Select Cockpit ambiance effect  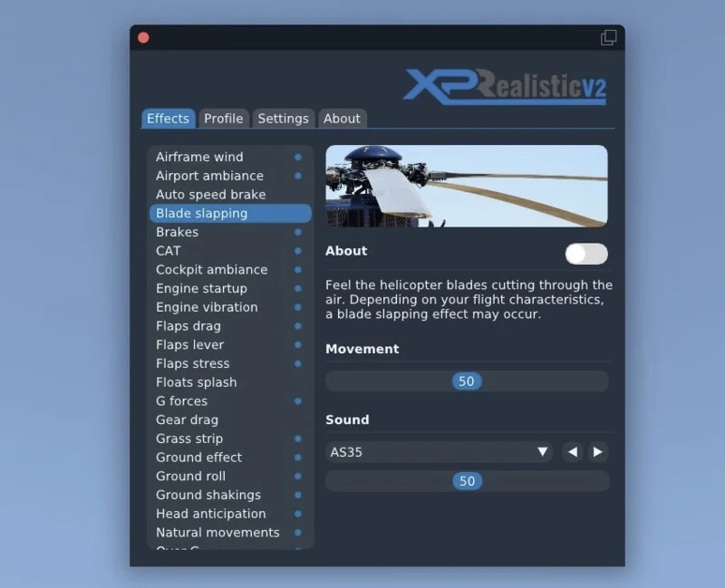click(230, 269)
